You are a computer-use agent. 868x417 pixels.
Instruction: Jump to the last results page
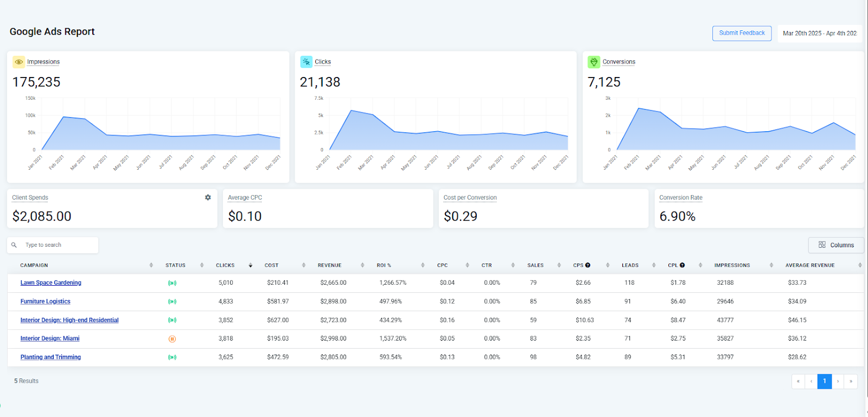851,381
